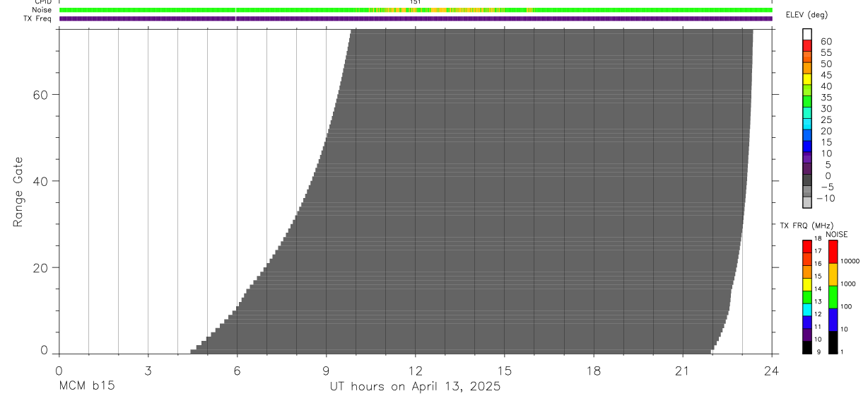Viewport: 868px width, 401px height.
Task: Click the cyan 12–13 MHz TX FRQ swatch
Action: pos(807,310)
